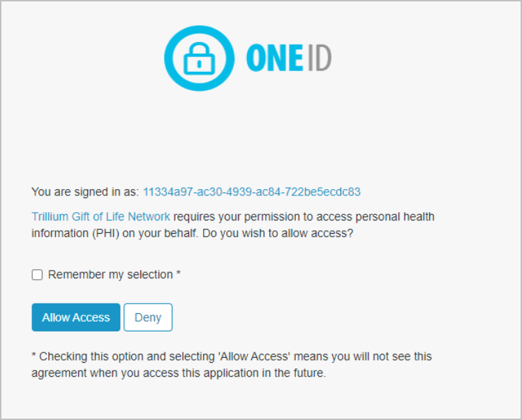
Task: Click the "You are signed in as:" text
Action: (84, 191)
